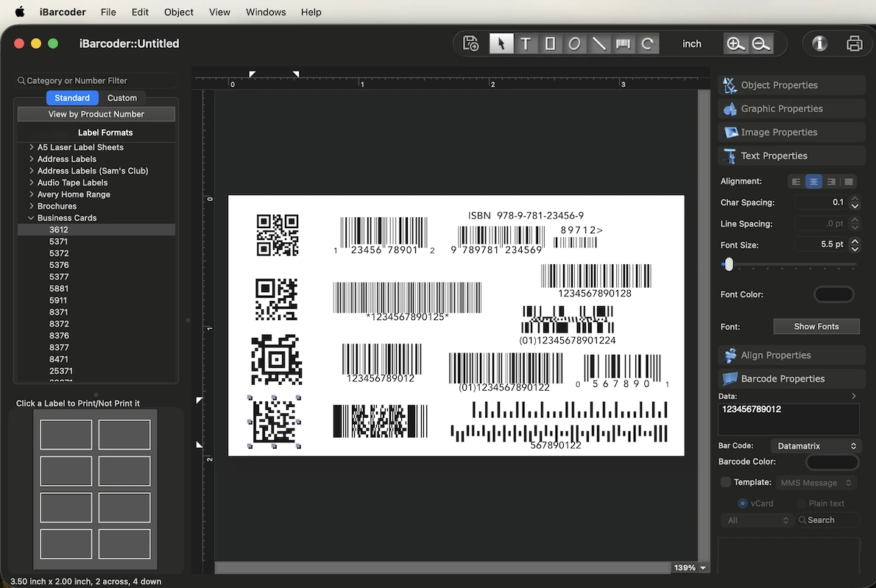The height and width of the screenshot is (588, 876).
Task: Open the zoom percentage 139% dropdown
Action: 690,567
